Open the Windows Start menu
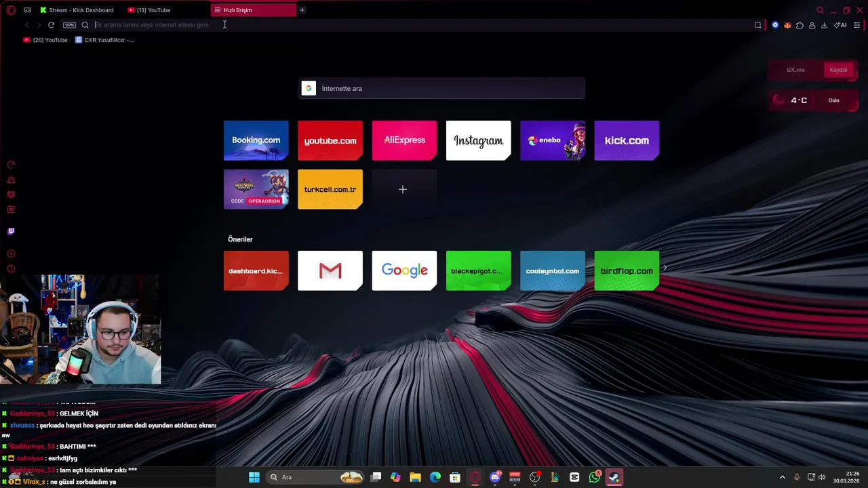The image size is (868, 488). click(254, 477)
